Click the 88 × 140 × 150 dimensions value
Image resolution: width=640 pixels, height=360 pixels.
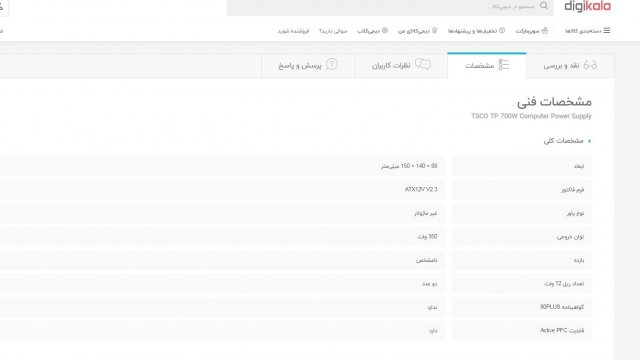(409, 166)
